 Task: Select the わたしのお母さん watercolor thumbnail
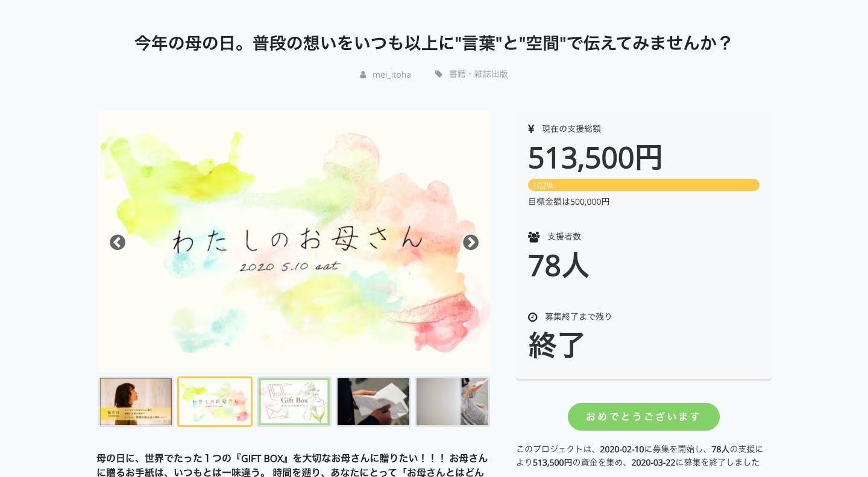(x=215, y=402)
